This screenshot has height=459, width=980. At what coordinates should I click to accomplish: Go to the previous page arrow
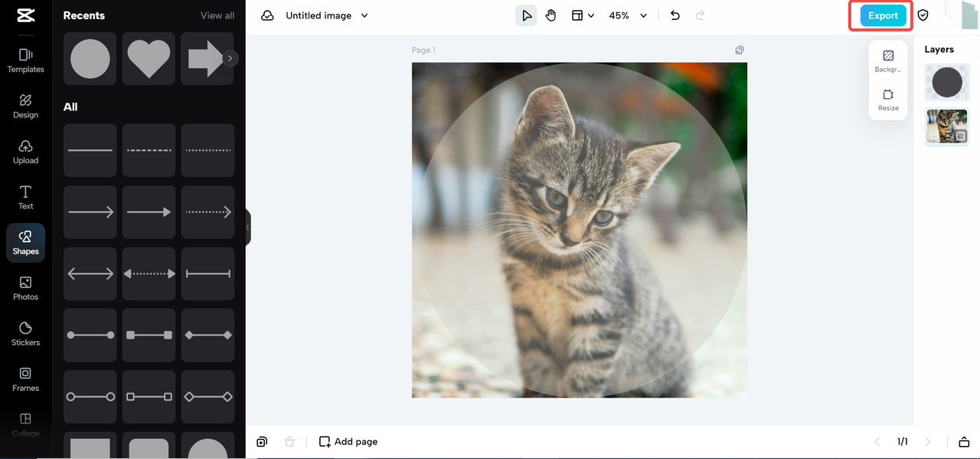[877, 442]
